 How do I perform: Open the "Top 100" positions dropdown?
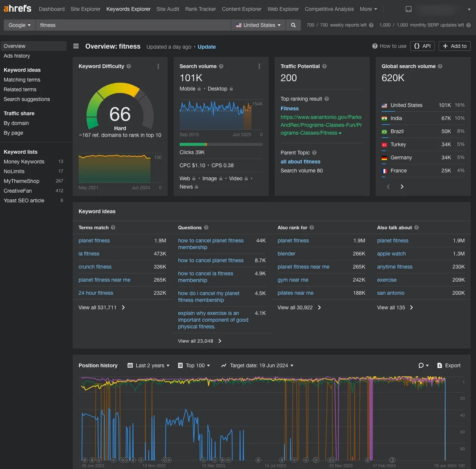pos(194,365)
